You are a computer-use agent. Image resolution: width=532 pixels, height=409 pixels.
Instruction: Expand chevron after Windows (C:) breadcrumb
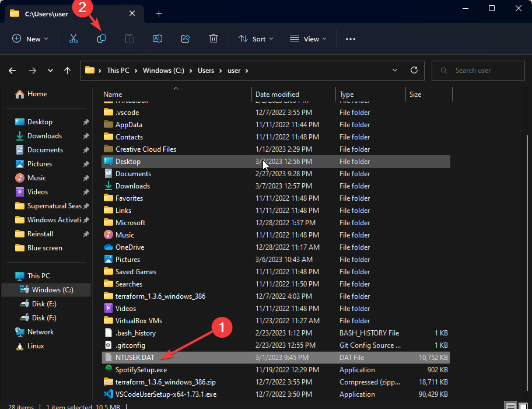191,71
